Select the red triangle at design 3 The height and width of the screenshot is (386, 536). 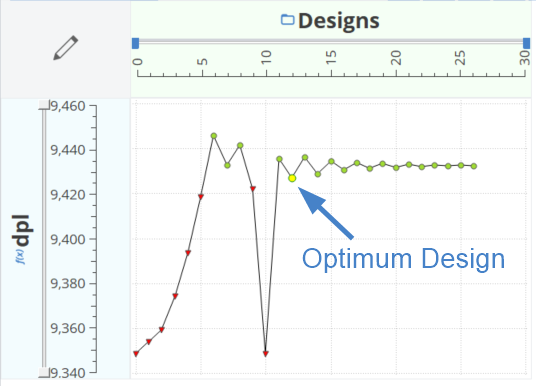[175, 296]
